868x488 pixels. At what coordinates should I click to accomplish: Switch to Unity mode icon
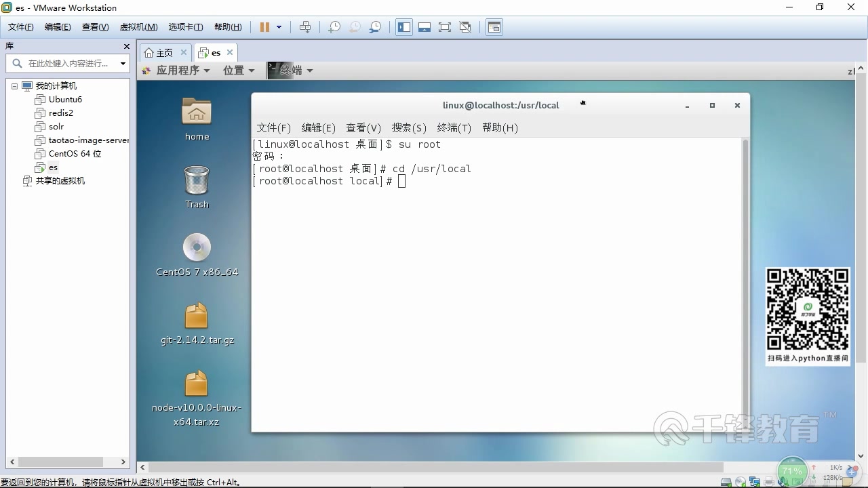[465, 27]
